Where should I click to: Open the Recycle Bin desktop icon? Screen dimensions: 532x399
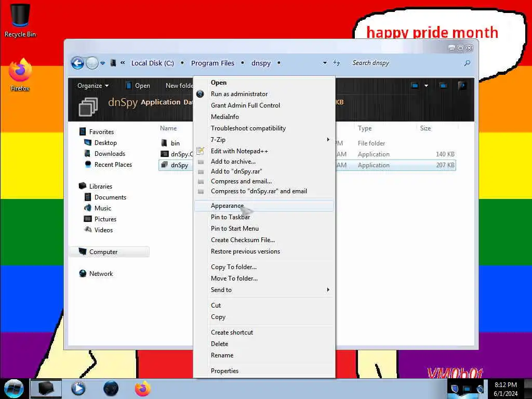click(x=20, y=20)
